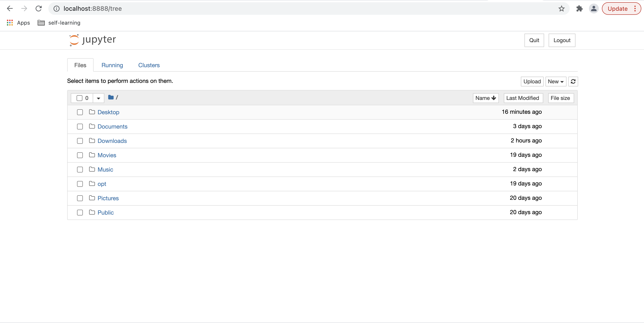Open the browser extensions puzzle icon
The width and height of the screenshot is (644, 323).
579,9
